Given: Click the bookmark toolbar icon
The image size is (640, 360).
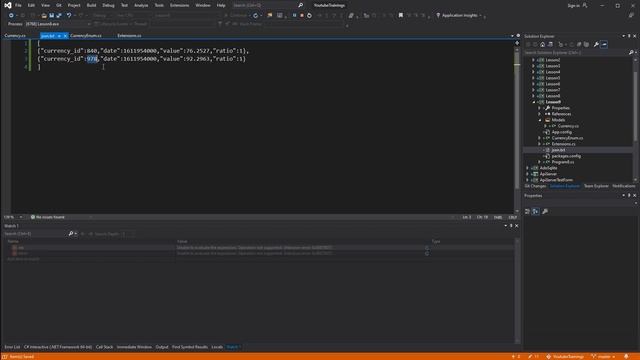Looking at the screenshot, I should tap(401, 16).
